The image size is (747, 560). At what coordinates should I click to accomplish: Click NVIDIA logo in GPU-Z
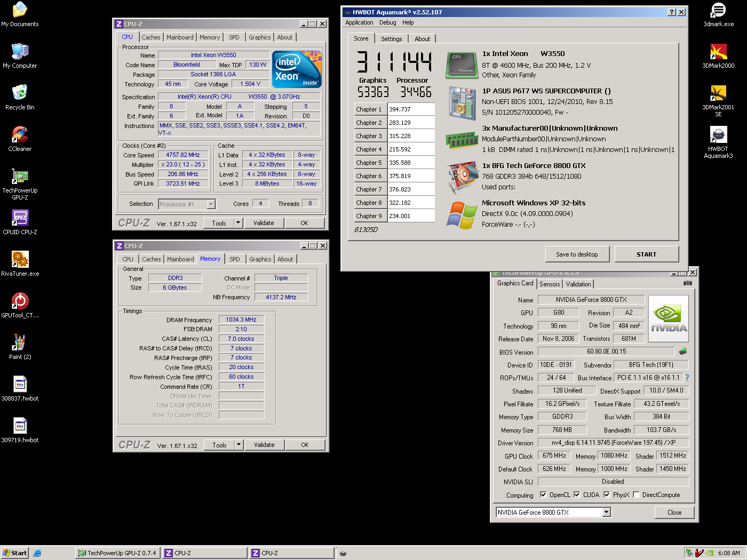pyautogui.click(x=669, y=318)
